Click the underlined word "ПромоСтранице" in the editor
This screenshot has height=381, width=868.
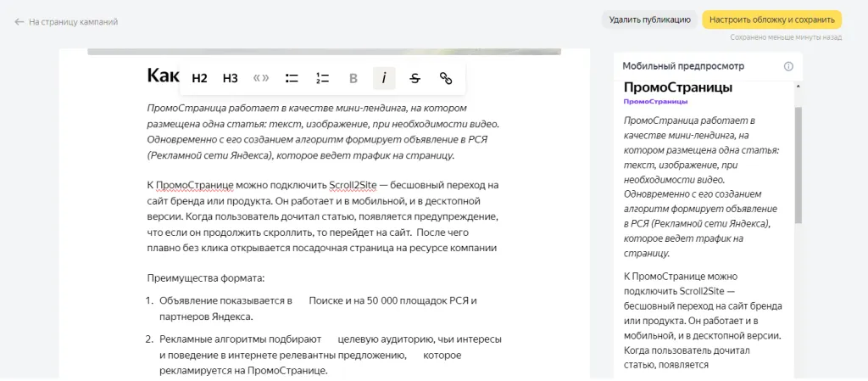click(196, 184)
